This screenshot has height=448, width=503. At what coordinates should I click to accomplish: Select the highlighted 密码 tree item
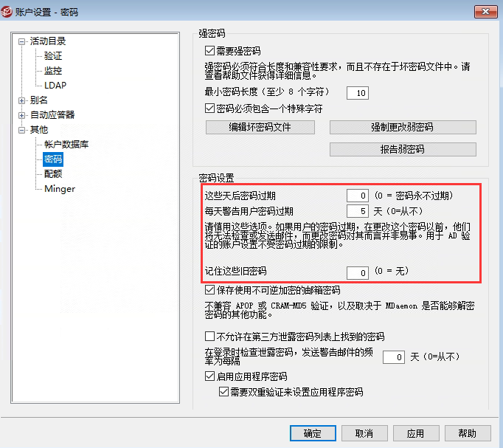(x=53, y=159)
